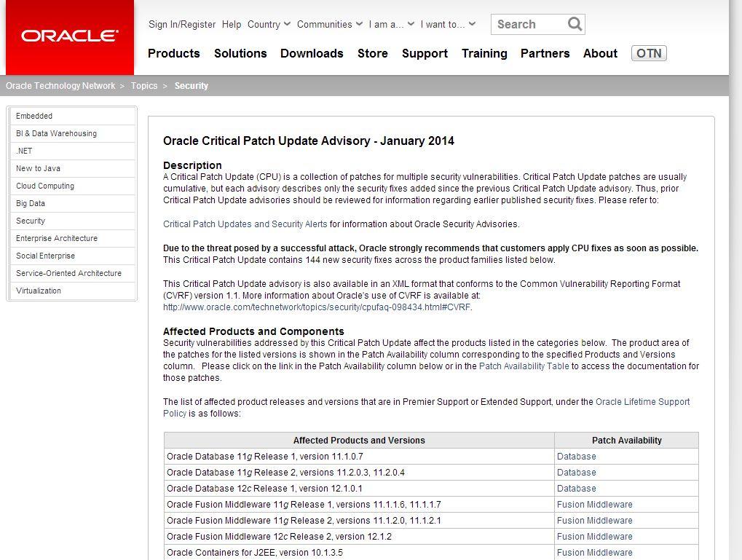Viewport: 742px width, 560px height.
Task: Select the About menu item
Action: 600,53
